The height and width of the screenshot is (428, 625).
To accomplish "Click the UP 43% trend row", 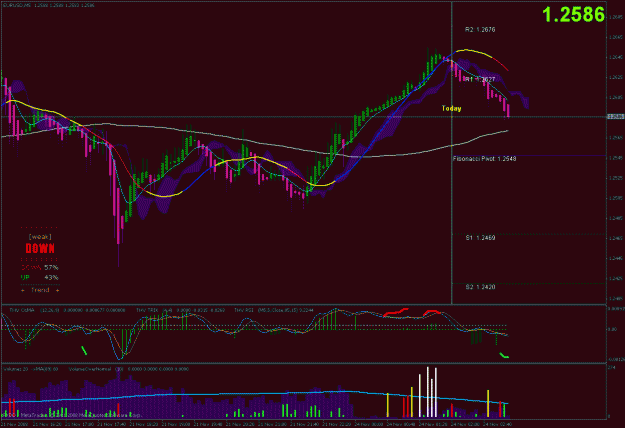I will coord(39,277).
